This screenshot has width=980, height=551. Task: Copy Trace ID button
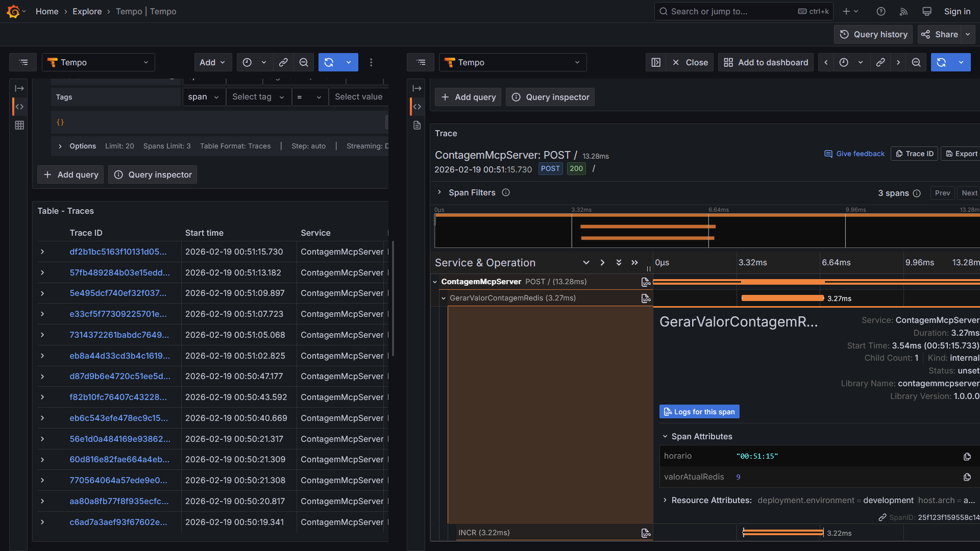coord(914,154)
